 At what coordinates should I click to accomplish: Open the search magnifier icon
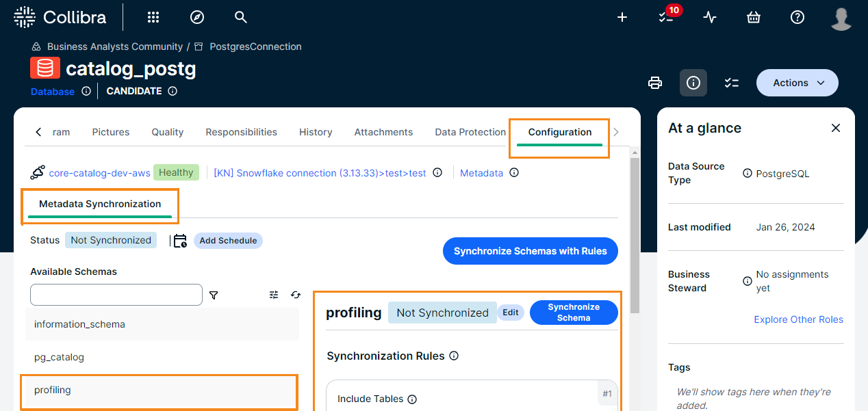click(x=240, y=17)
